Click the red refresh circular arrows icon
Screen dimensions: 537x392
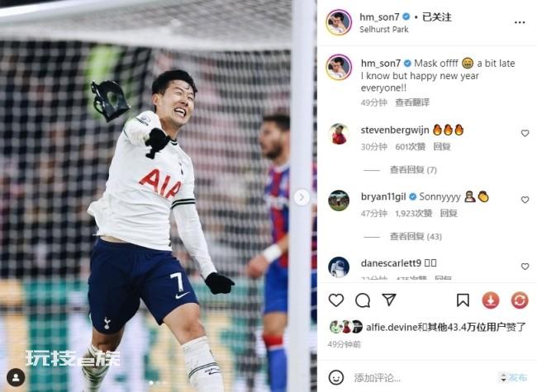tap(520, 300)
